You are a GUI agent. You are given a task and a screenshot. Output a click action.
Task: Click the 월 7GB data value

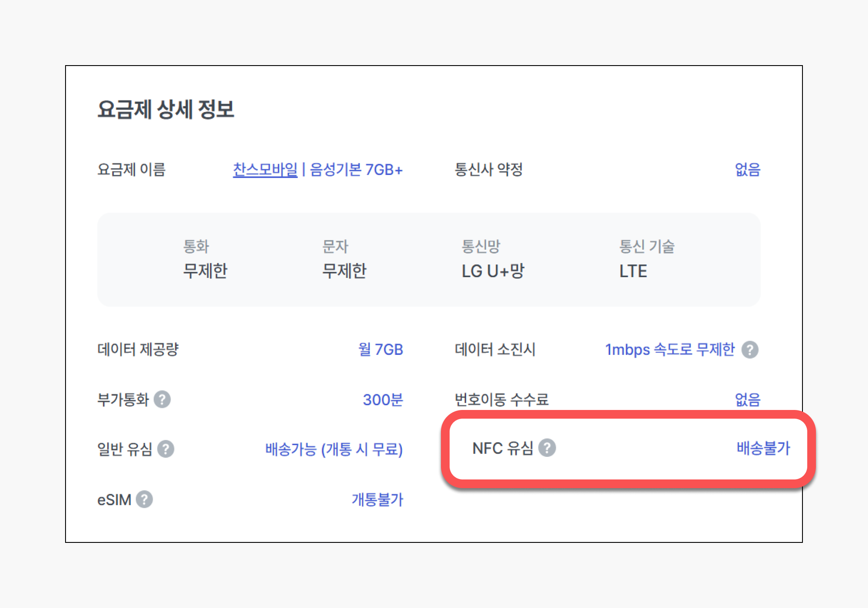coord(381,350)
